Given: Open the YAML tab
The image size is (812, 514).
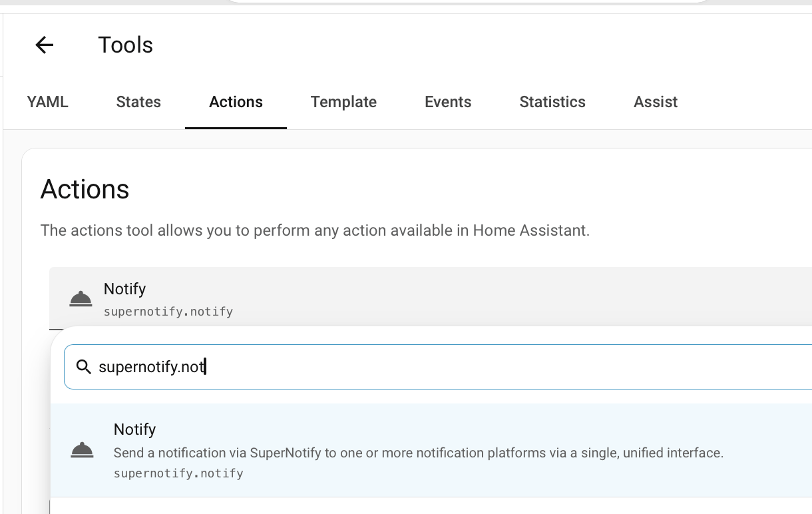Looking at the screenshot, I should coord(48,102).
